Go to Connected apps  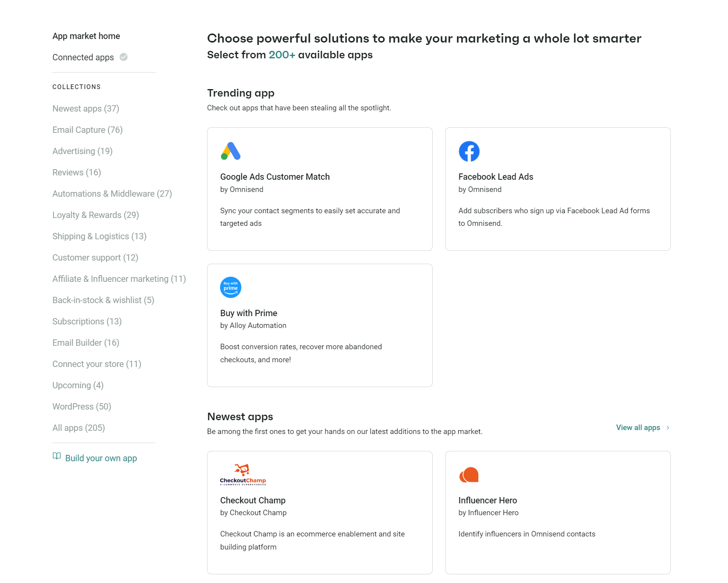pos(83,57)
